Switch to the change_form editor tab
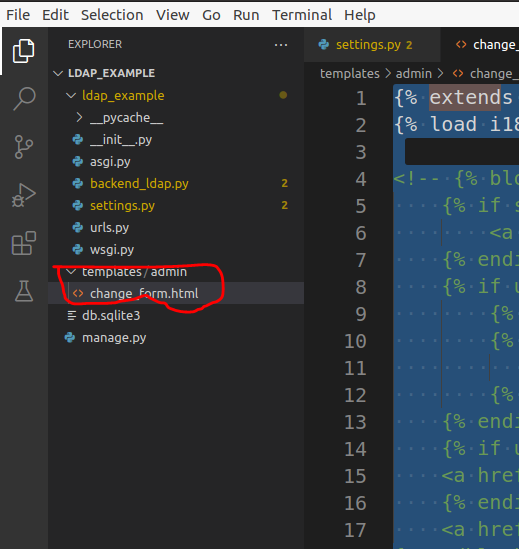Screen dimensions: 519x549 (480, 45)
